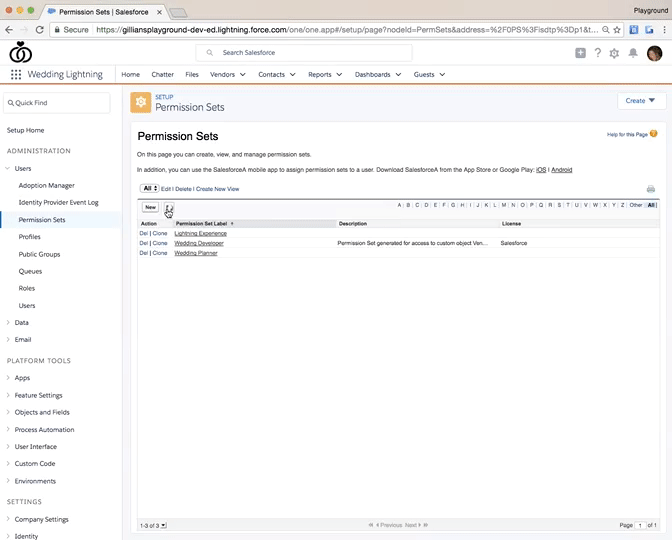The height and width of the screenshot is (540, 672).
Task: Go to the Chatter tab
Action: click(162, 75)
